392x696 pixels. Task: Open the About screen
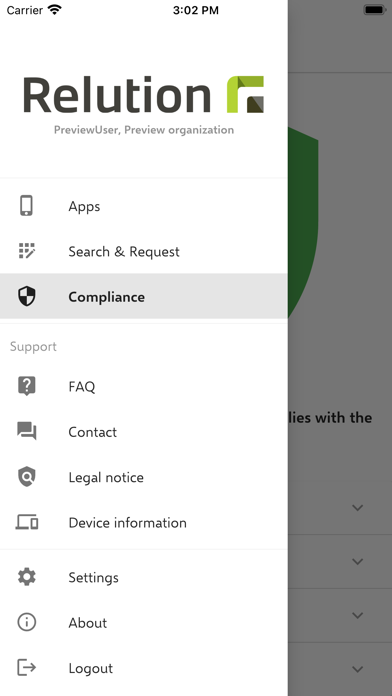[143, 622]
